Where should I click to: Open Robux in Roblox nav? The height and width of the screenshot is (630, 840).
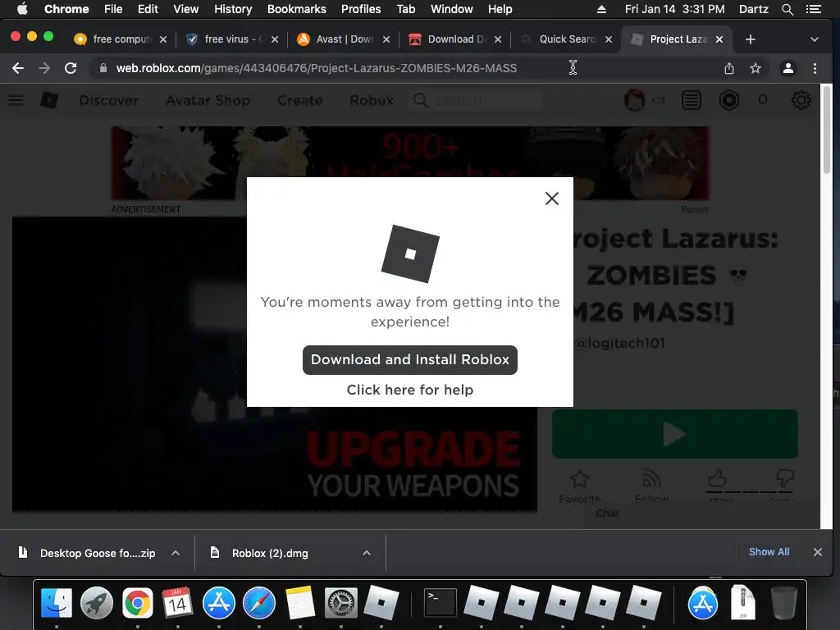372,100
